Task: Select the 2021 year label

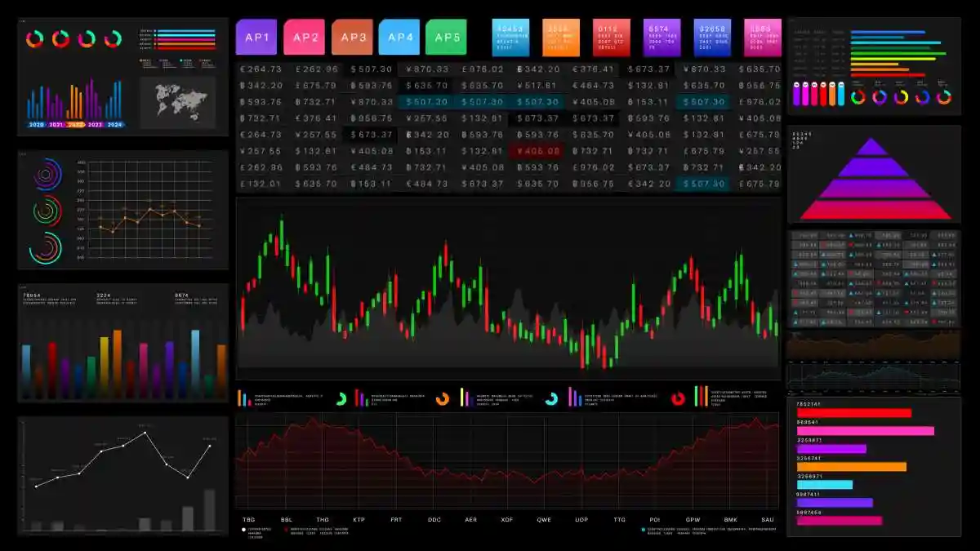Action: [56, 125]
